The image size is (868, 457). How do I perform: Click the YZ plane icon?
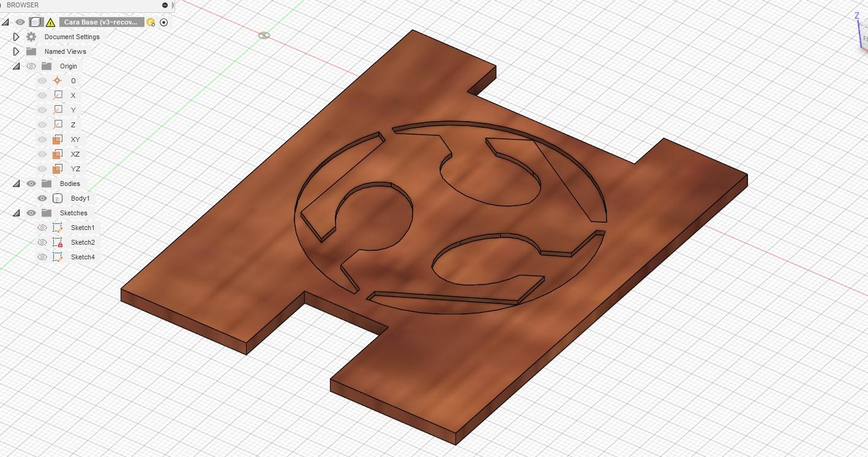pos(58,169)
